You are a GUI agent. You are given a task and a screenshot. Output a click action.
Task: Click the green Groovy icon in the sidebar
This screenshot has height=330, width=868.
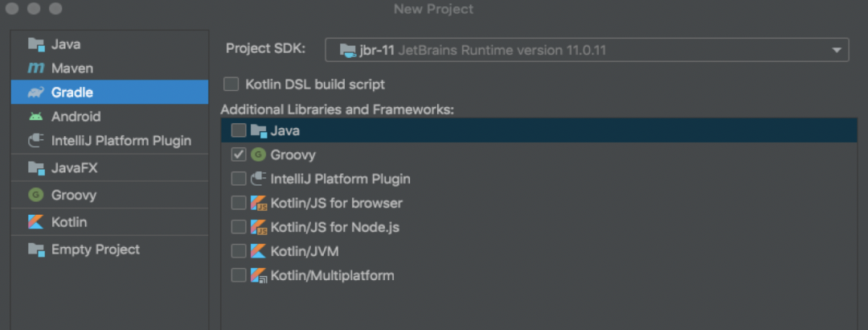tap(36, 196)
